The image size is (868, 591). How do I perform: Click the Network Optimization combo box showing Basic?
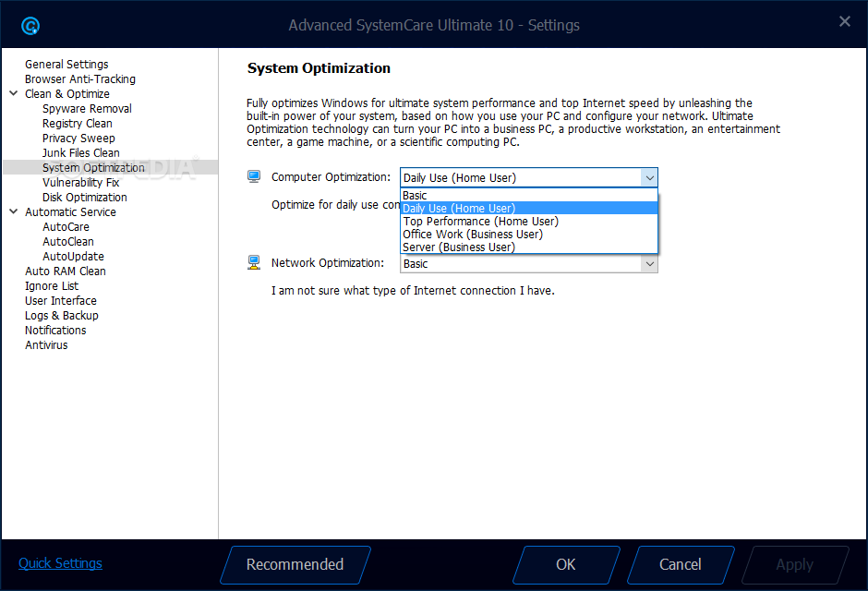(529, 264)
